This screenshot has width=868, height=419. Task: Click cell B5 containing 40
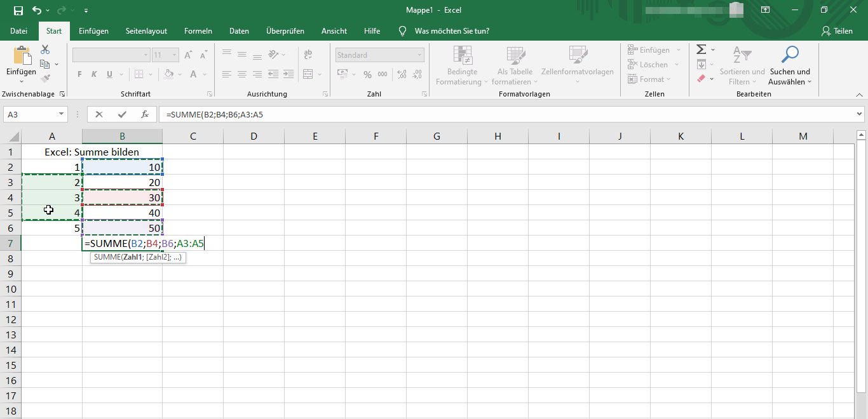pyautogui.click(x=122, y=213)
